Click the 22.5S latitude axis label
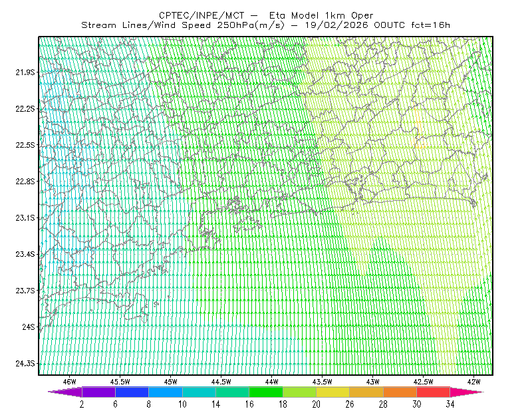Image resolution: width=532 pixels, height=411 pixels. point(25,145)
